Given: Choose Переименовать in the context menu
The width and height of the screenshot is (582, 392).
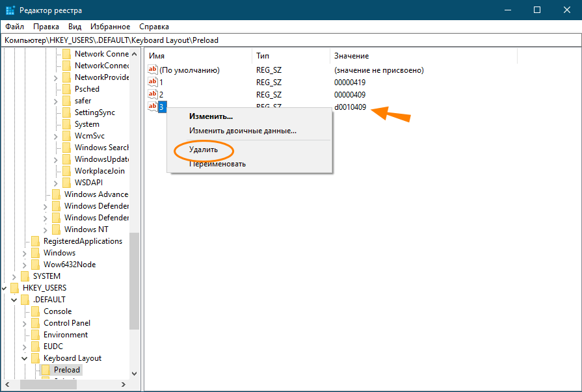Looking at the screenshot, I should [x=217, y=164].
